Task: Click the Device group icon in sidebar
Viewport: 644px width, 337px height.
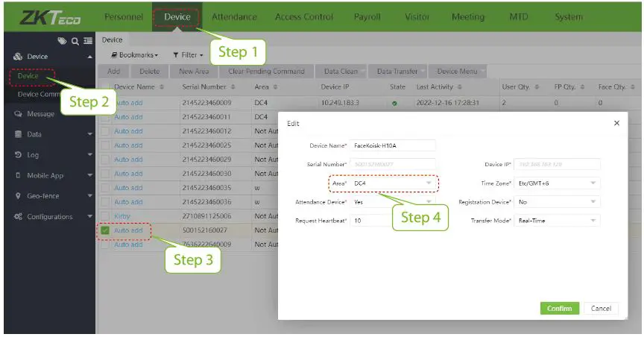Action: tap(18, 57)
